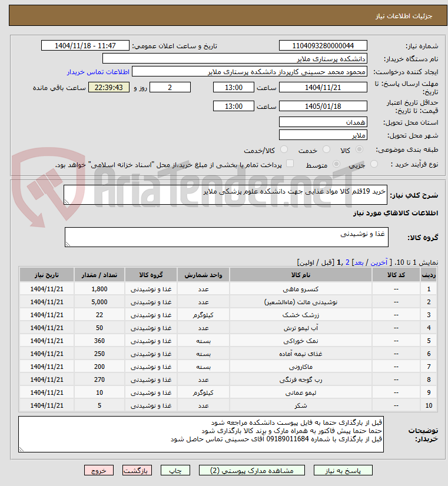This screenshot has width=448, height=486.
Task: Toggle the Islamic treasury payment checkbox
Action: click(x=290, y=164)
